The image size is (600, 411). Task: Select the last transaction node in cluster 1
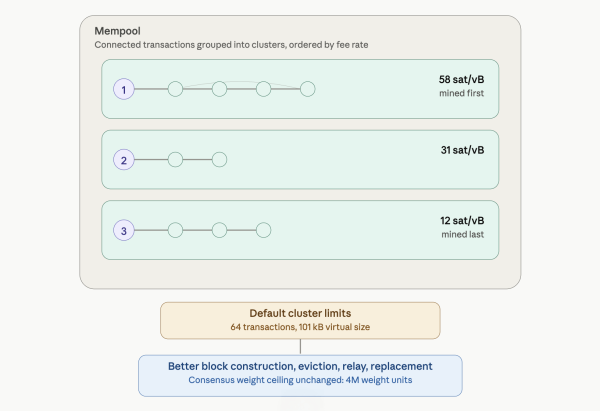[308, 89]
